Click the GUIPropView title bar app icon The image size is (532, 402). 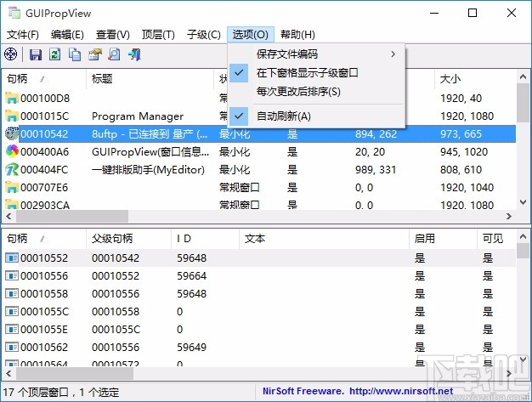(x=14, y=13)
